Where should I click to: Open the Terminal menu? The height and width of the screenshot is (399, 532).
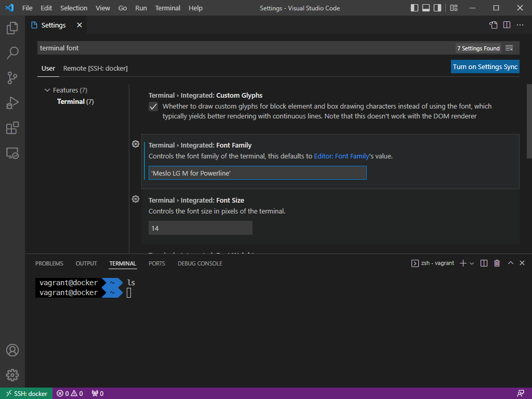[168, 8]
